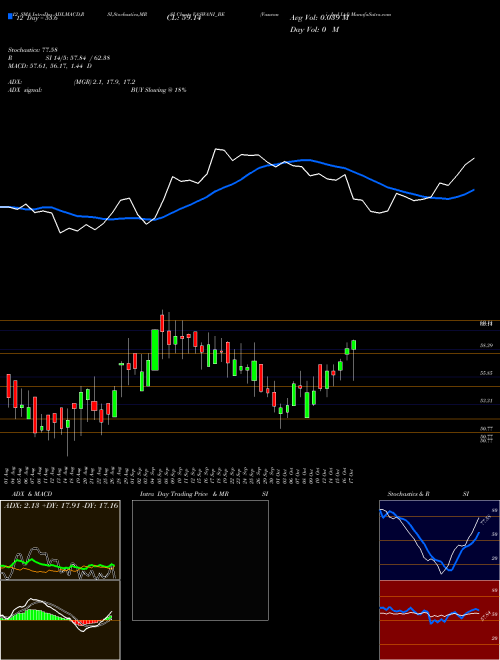This screenshot has height=660, width=500.
Task: Click the 'ADX signal:' label
Action: coord(25,90)
